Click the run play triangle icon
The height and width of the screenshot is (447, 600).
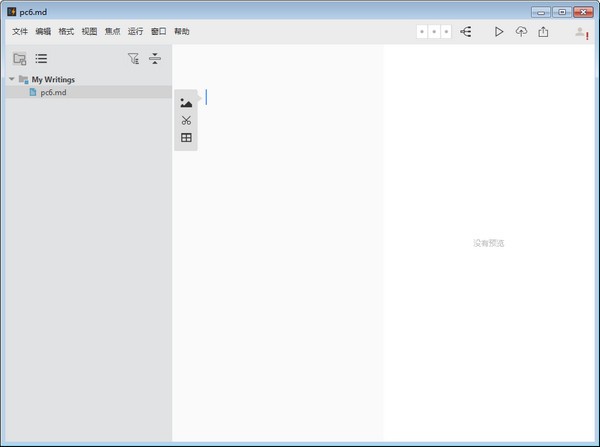pyautogui.click(x=499, y=32)
